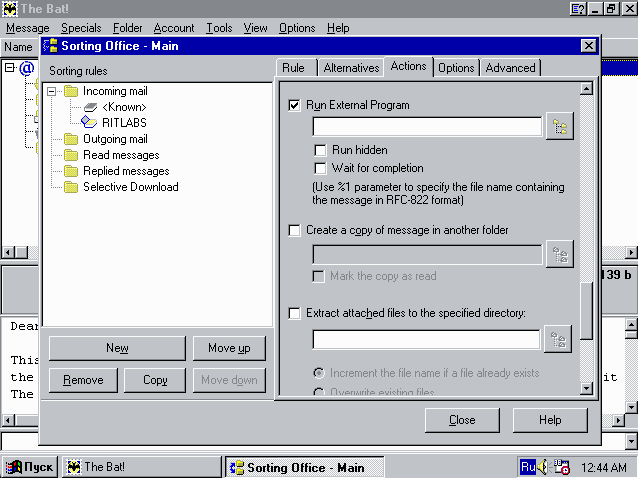Click the Actions panel vertical scrollbar thumb

(586, 311)
